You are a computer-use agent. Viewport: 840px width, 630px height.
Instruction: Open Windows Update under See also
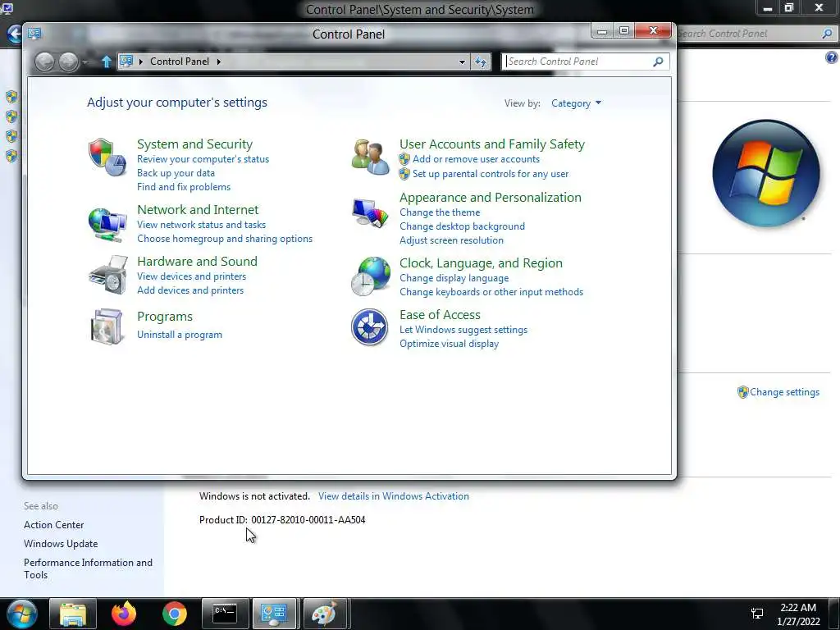coord(61,544)
